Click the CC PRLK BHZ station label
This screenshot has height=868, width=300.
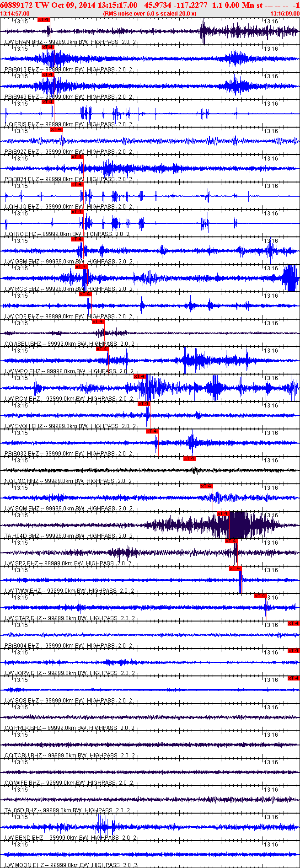point(23,728)
